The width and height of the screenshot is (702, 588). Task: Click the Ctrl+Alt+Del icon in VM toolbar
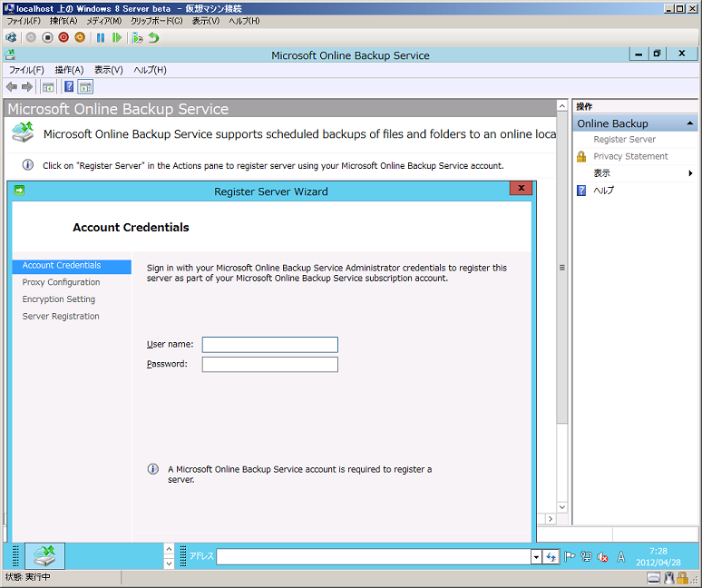pos(11,37)
